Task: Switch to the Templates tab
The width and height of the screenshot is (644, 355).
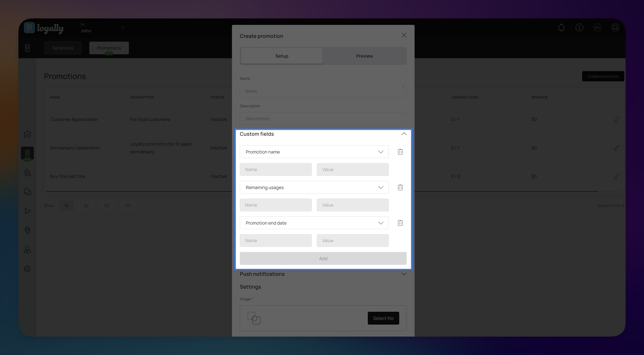Action: click(63, 48)
